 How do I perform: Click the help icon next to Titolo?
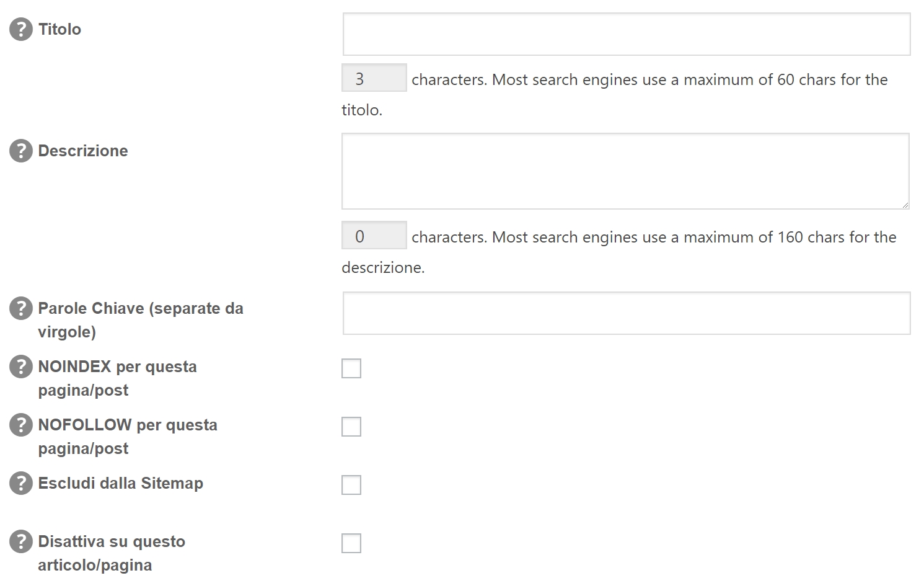[20, 29]
